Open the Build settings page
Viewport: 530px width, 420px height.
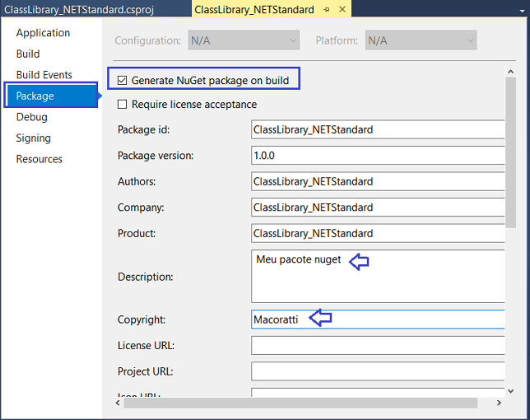28,54
